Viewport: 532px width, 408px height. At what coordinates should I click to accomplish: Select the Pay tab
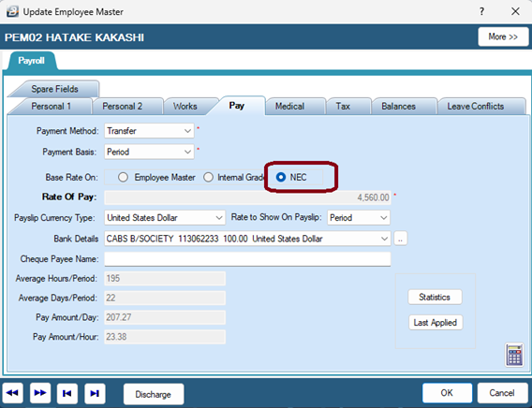(x=236, y=106)
